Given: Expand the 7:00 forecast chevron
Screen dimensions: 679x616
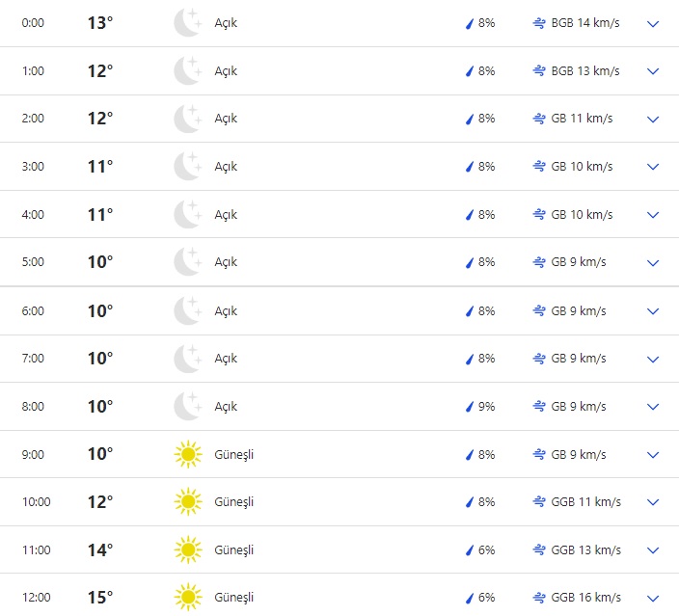Looking at the screenshot, I should click(x=653, y=359).
